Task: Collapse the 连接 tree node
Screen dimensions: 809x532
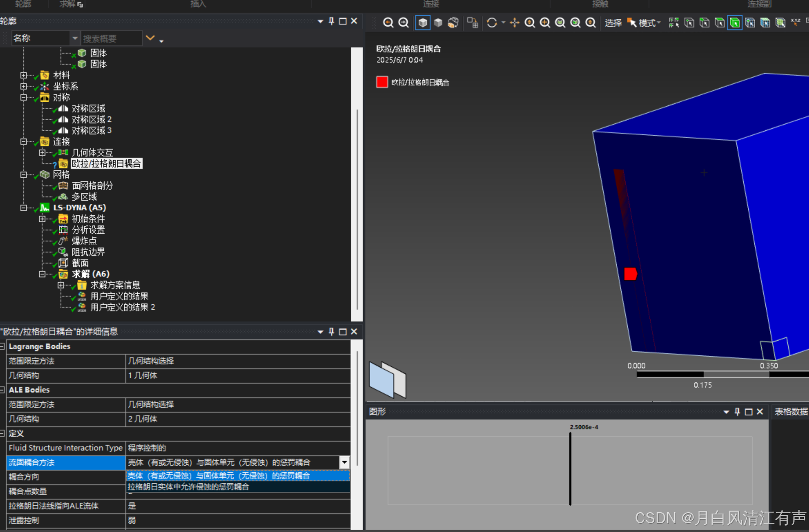Action: [23, 141]
